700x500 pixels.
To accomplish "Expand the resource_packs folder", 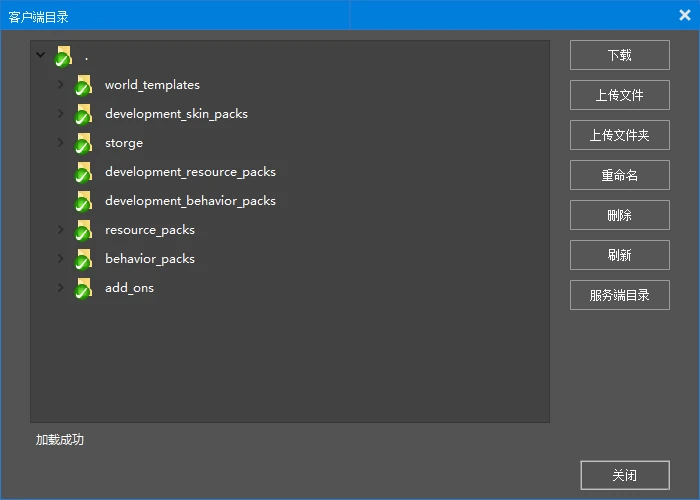I will tap(61, 229).
